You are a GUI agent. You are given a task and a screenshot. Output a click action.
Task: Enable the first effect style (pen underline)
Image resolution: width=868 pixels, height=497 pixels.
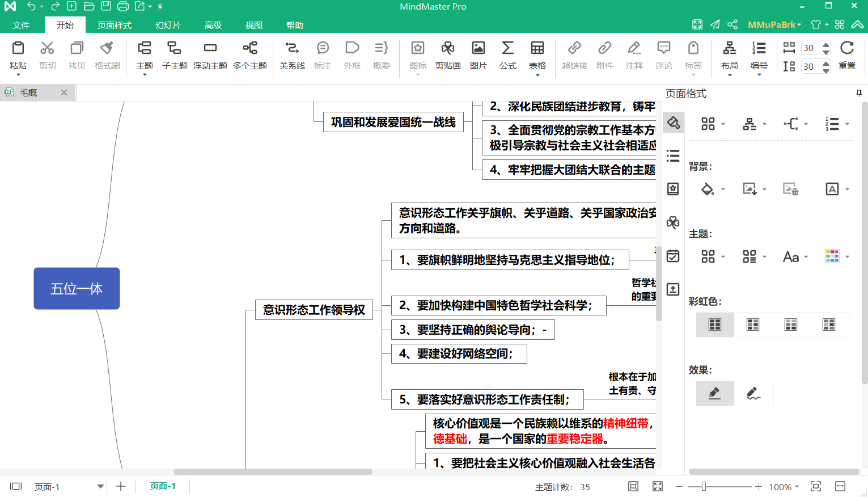715,393
